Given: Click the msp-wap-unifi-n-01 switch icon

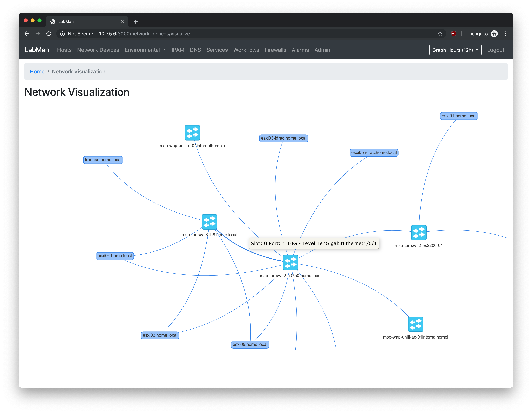Looking at the screenshot, I should coord(192,133).
